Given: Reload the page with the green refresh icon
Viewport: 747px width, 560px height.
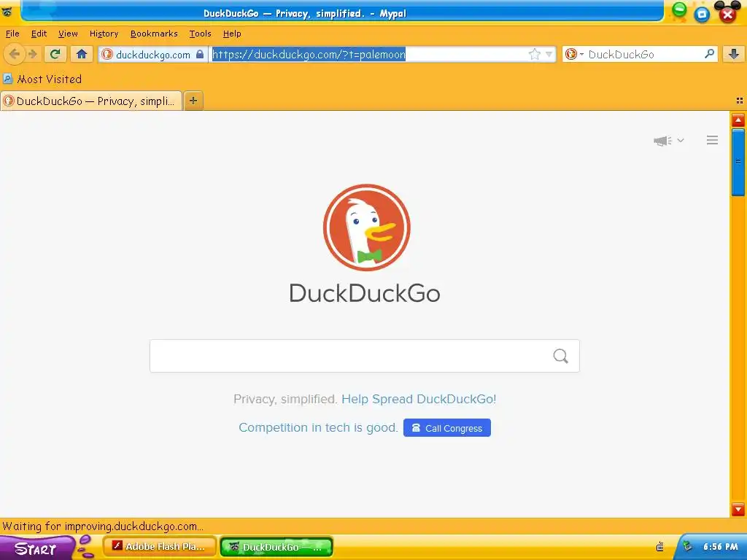Looking at the screenshot, I should point(55,54).
